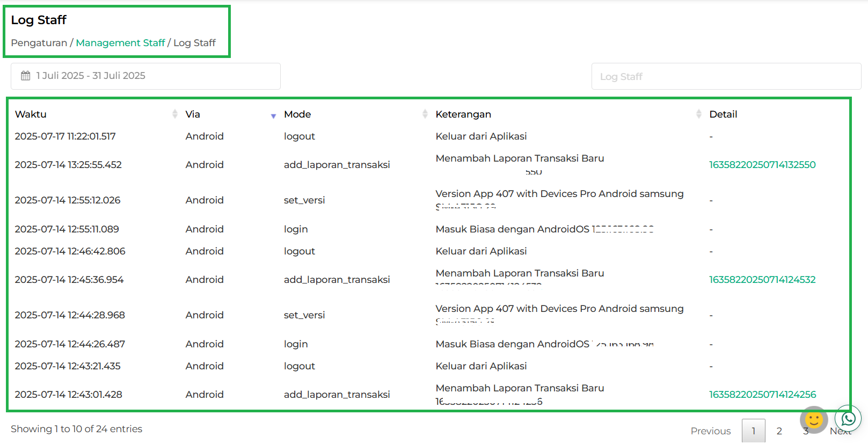Click Android cell in 12:43:21.435 row
The image size is (868, 444).
pyautogui.click(x=205, y=366)
